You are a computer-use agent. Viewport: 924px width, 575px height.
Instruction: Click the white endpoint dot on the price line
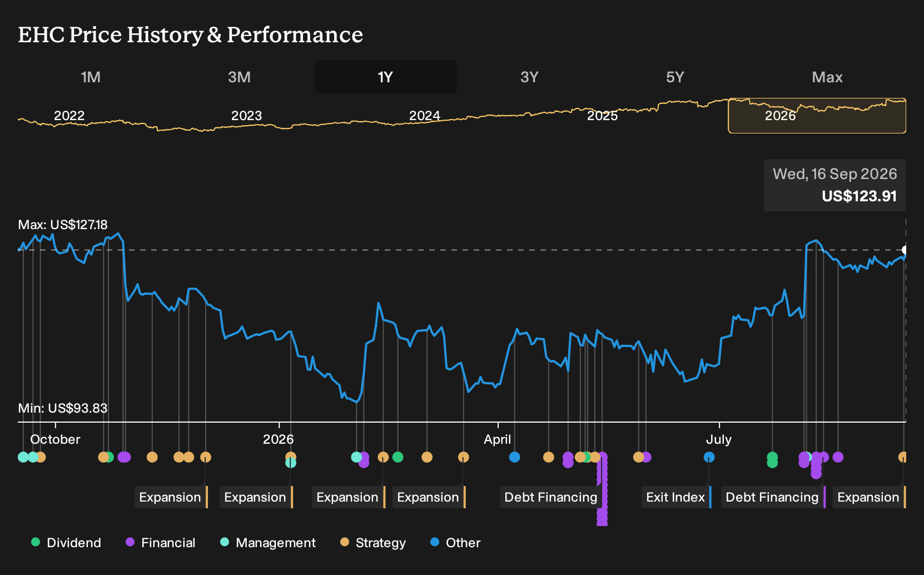tap(905, 250)
